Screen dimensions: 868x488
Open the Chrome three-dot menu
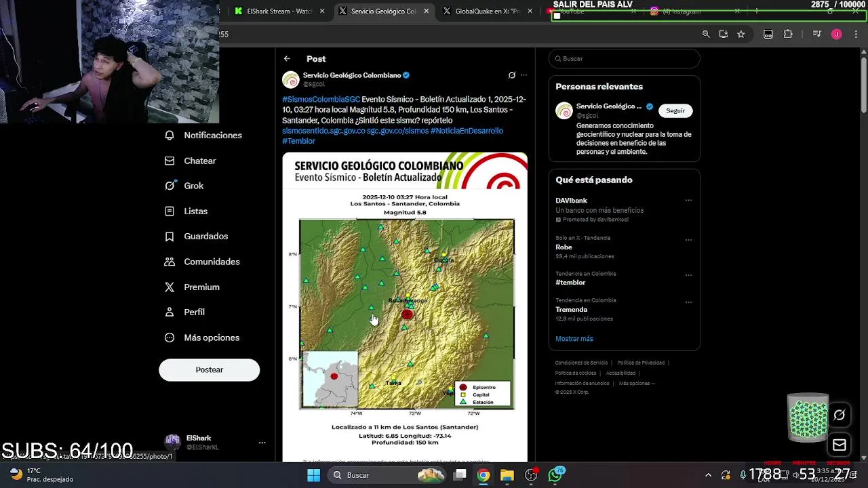(855, 34)
